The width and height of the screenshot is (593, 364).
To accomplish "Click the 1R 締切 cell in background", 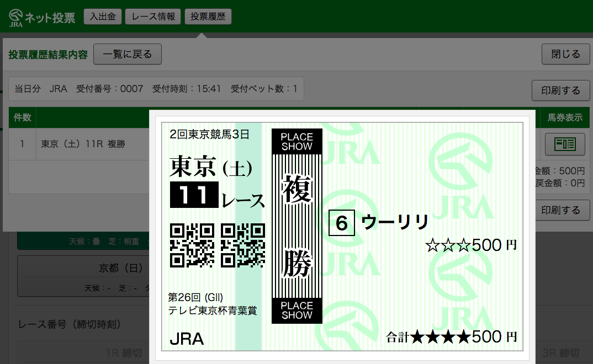I will click(x=124, y=353).
